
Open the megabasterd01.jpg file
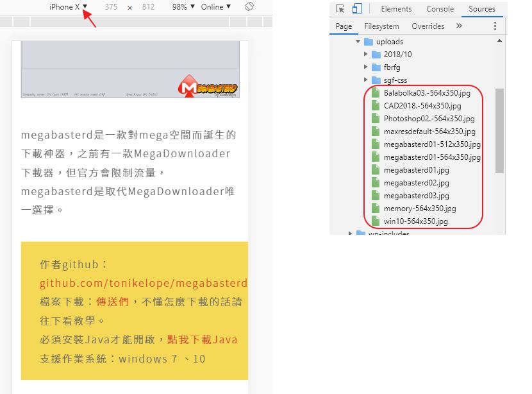click(416, 170)
